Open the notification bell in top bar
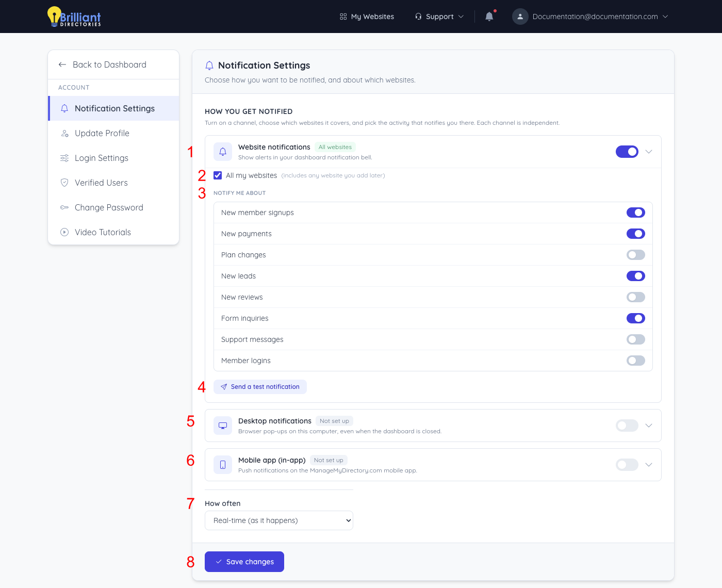Screen dimensions: 722x588 489,17
